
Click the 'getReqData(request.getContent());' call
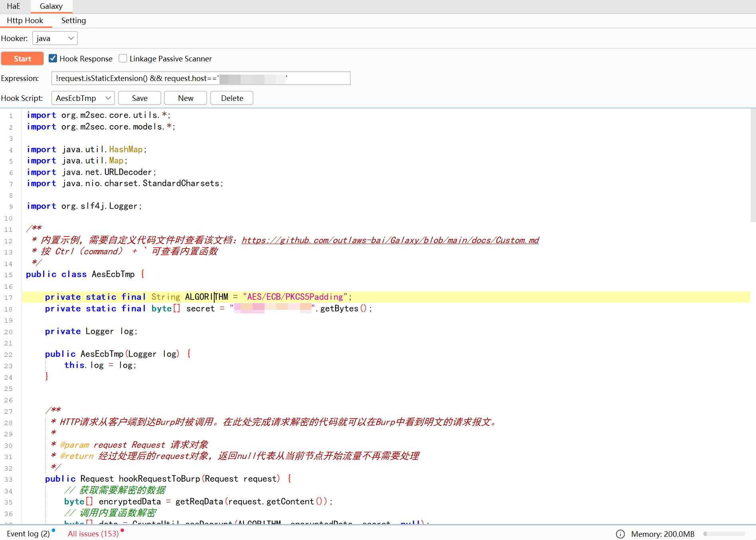pyautogui.click(x=254, y=502)
